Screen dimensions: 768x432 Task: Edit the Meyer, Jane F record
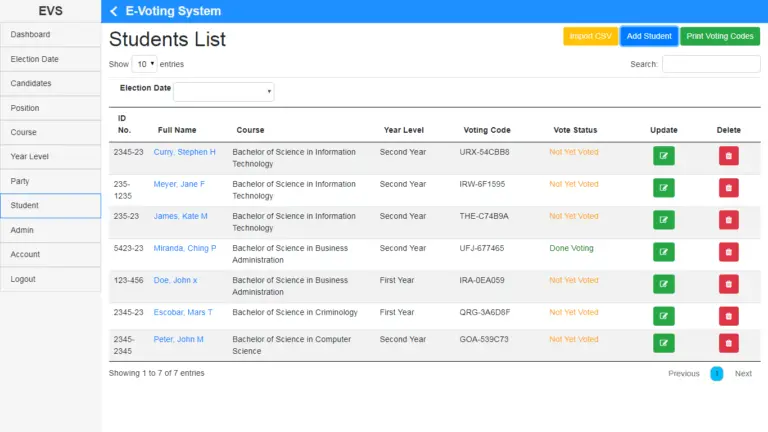click(663, 188)
